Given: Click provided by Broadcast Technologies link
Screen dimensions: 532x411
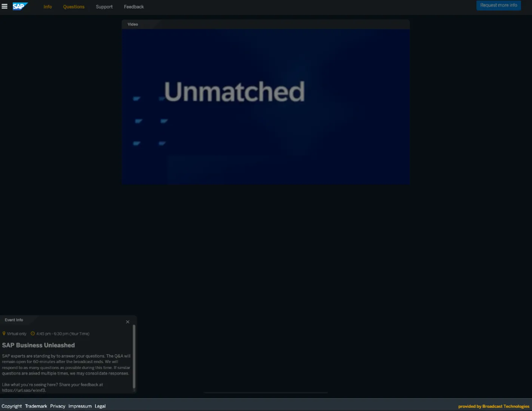Looking at the screenshot, I should click(493, 406).
